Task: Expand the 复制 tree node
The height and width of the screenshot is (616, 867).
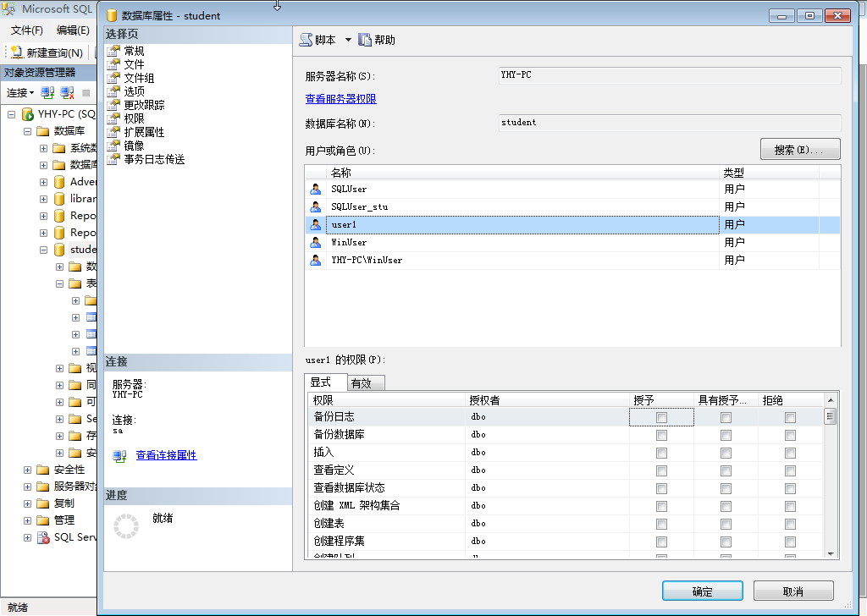Action: 27,503
